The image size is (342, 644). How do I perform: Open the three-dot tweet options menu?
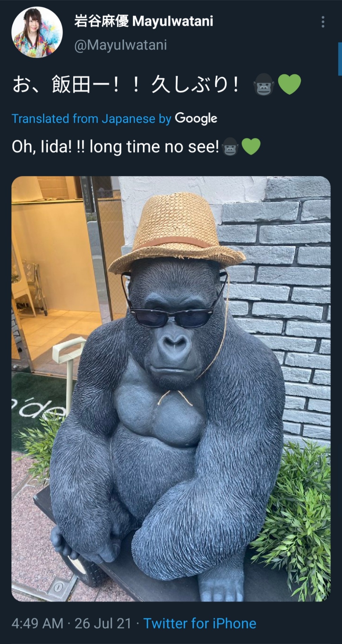323,22
